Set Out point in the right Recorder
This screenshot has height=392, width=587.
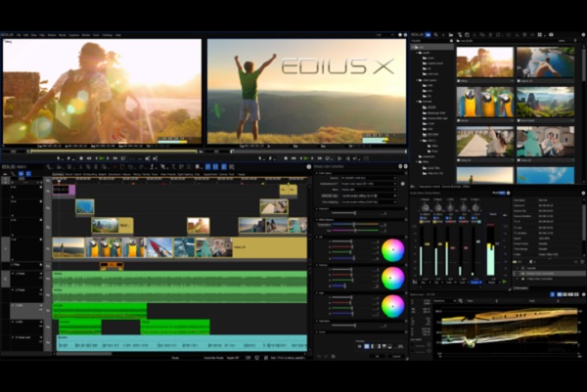pyautogui.click(x=270, y=158)
